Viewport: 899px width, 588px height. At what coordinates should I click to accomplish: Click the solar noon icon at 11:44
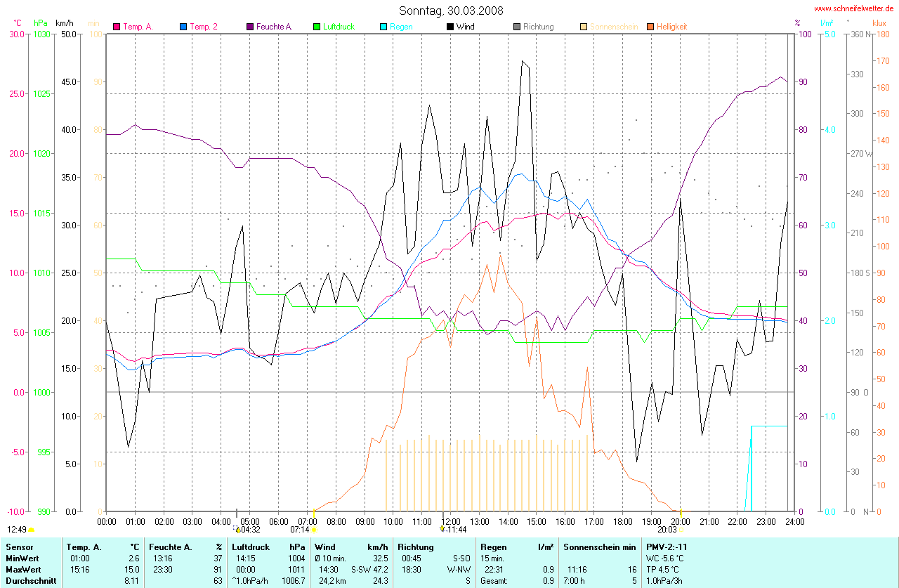click(442, 529)
